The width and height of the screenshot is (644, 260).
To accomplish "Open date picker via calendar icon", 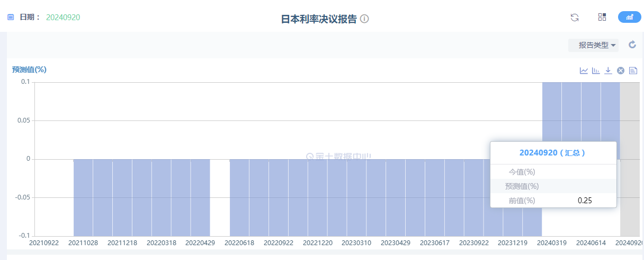I will [11, 17].
